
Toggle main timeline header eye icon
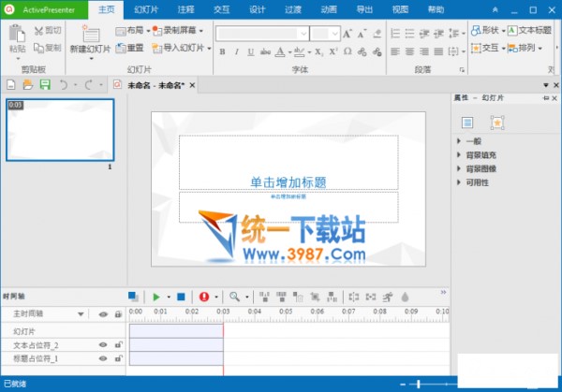tap(103, 314)
